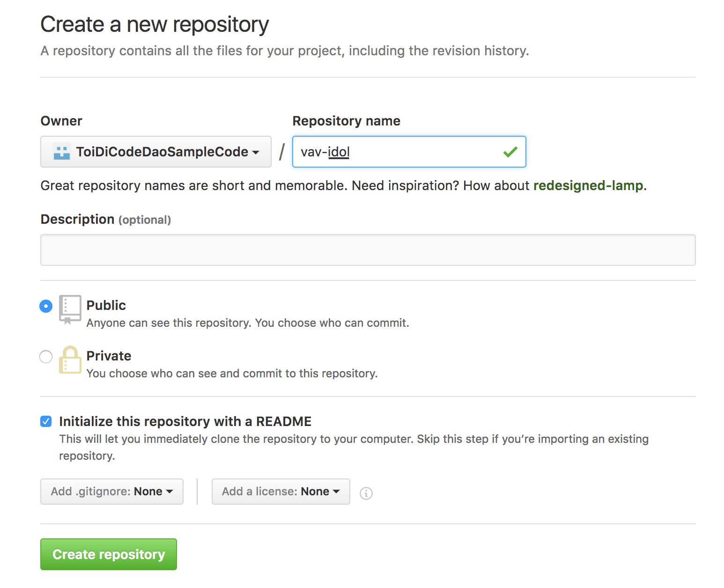Open the Owner dropdown ToiDiCodeDaoSampleCode

[x=156, y=152]
